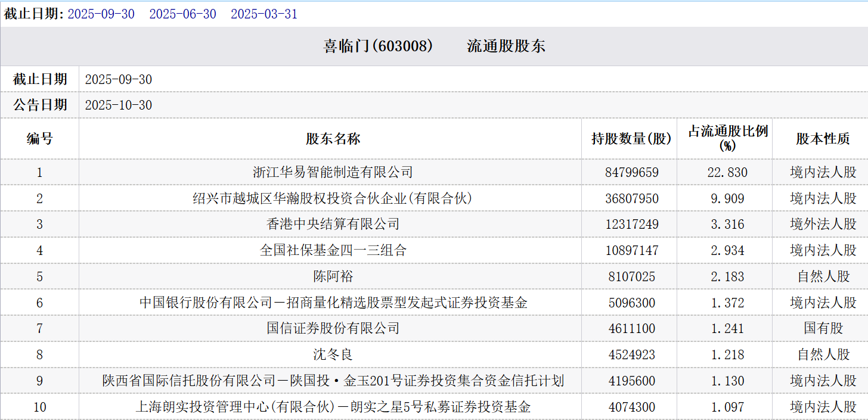Viewport: 868px width, 420px height.
Task: Click 国信证券股份有限公司 in the list
Action: (x=333, y=328)
